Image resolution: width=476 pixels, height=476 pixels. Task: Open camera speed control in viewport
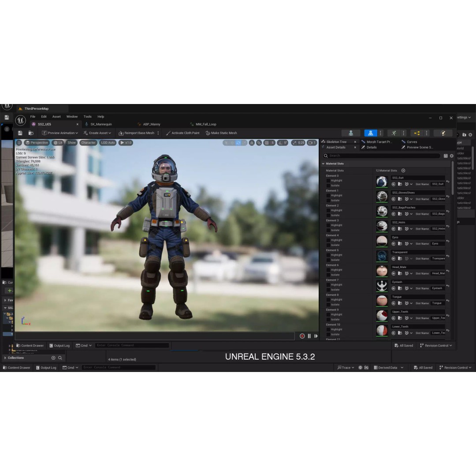click(312, 143)
